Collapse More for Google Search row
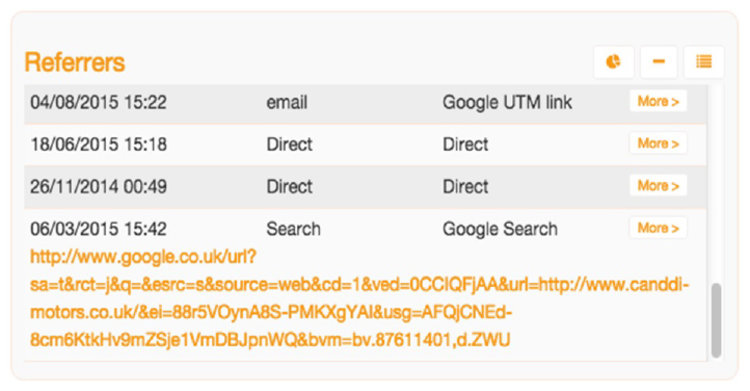The image size is (750, 391). point(658,228)
